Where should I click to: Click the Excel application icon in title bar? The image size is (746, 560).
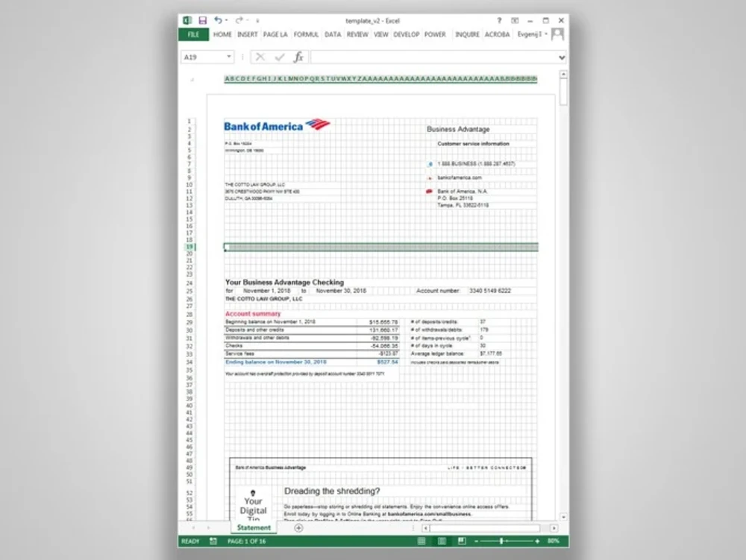[187, 20]
